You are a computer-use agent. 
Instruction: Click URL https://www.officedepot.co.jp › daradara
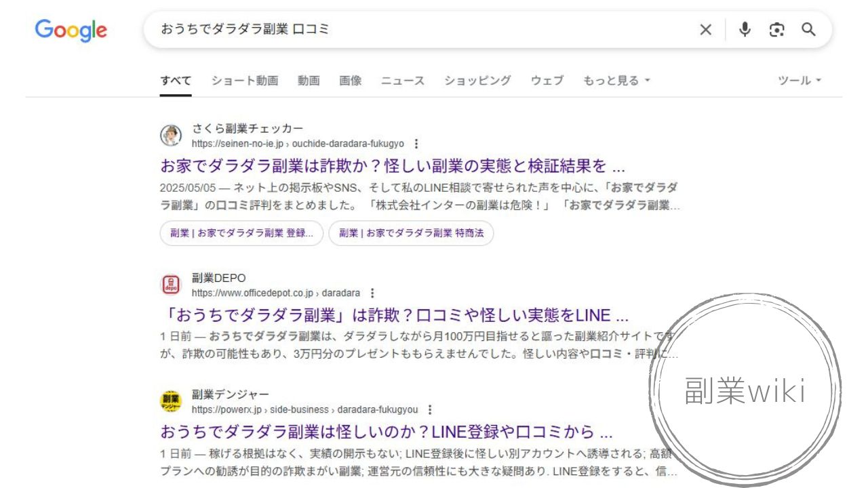tap(276, 293)
